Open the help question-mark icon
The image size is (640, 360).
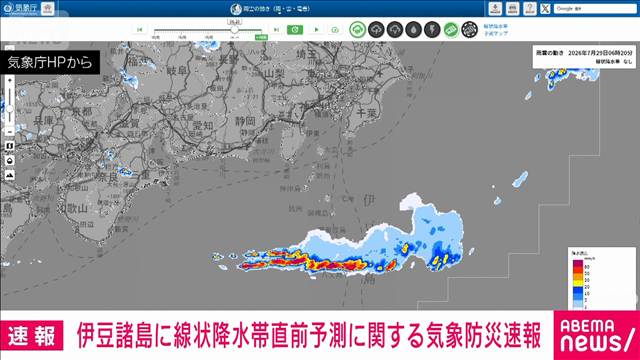tap(529, 8)
